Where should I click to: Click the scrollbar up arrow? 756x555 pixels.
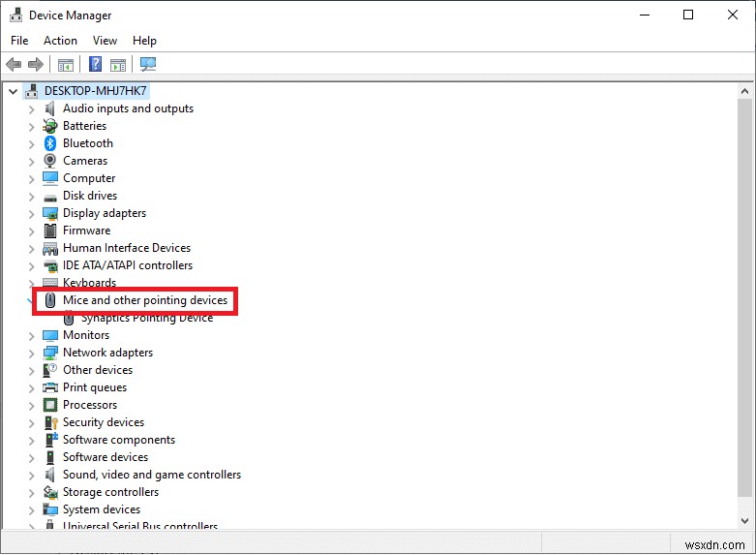744,91
